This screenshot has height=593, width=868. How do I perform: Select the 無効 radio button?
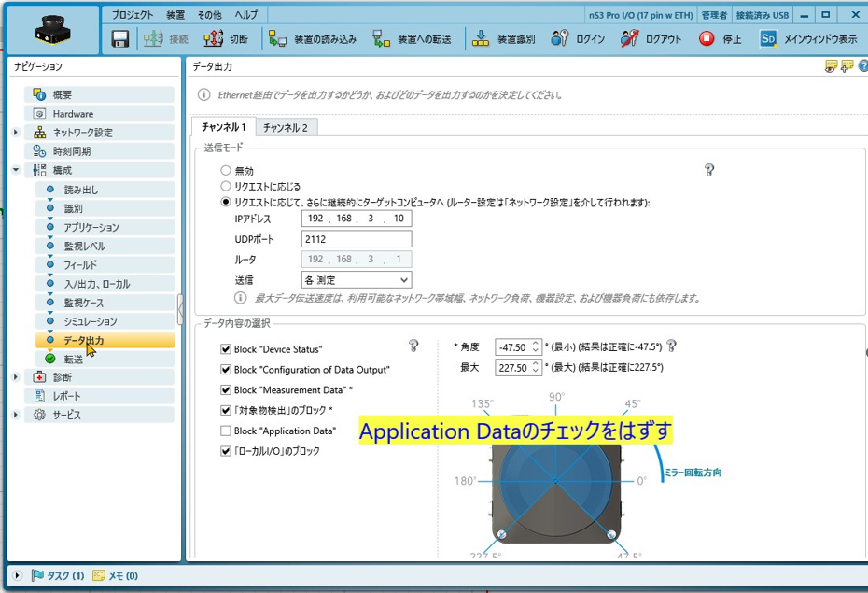point(224,170)
